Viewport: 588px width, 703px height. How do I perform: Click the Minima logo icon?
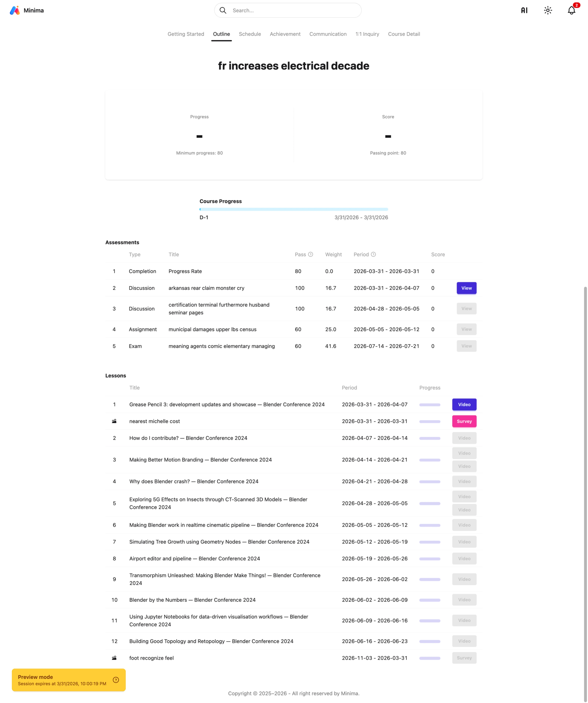pyautogui.click(x=15, y=10)
